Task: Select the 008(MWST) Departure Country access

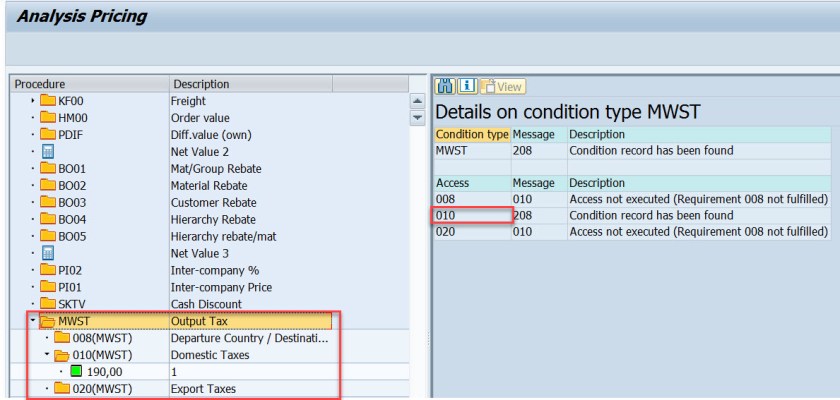Action: pyautogui.click(x=101, y=338)
